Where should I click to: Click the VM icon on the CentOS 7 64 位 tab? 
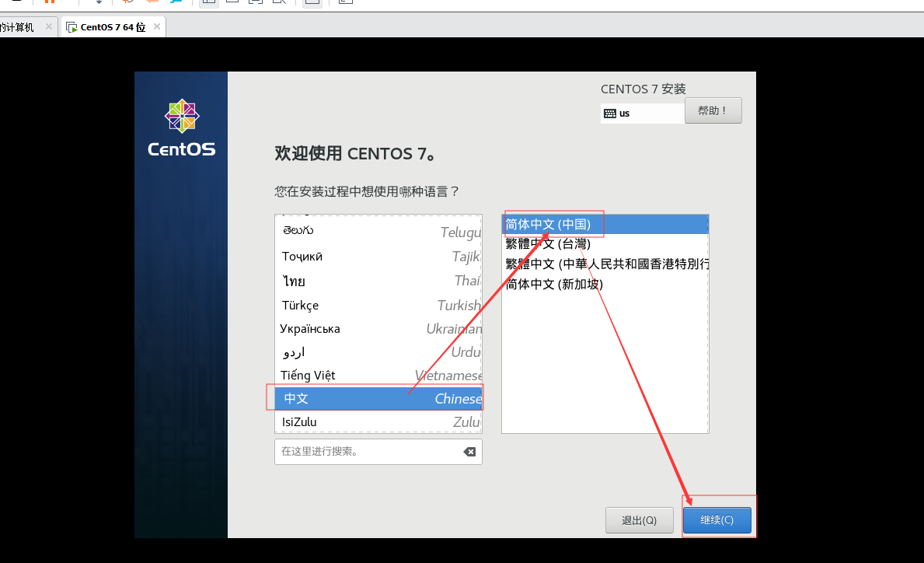71,27
